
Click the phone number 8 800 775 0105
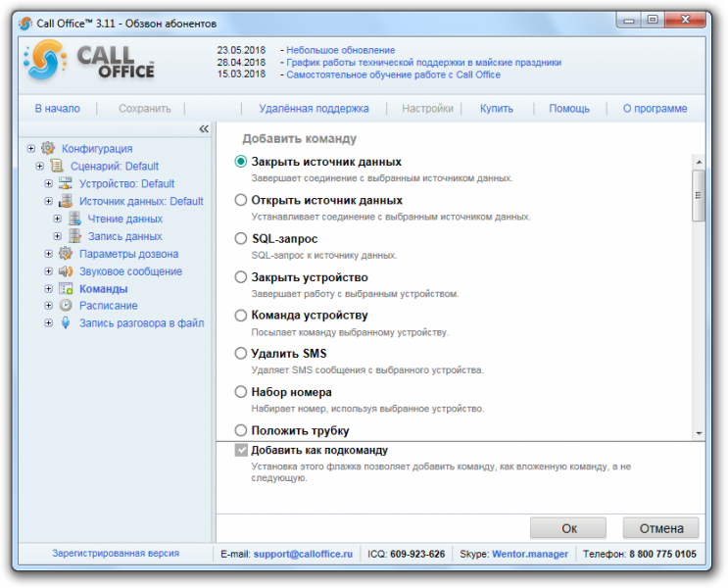pos(662,554)
